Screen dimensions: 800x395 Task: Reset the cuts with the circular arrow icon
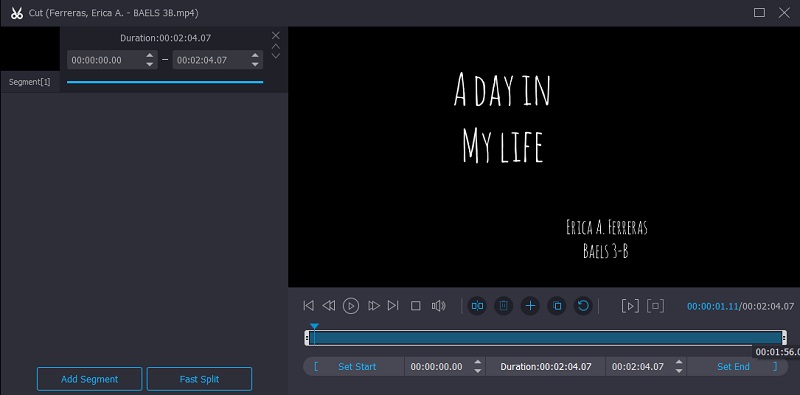pos(583,306)
